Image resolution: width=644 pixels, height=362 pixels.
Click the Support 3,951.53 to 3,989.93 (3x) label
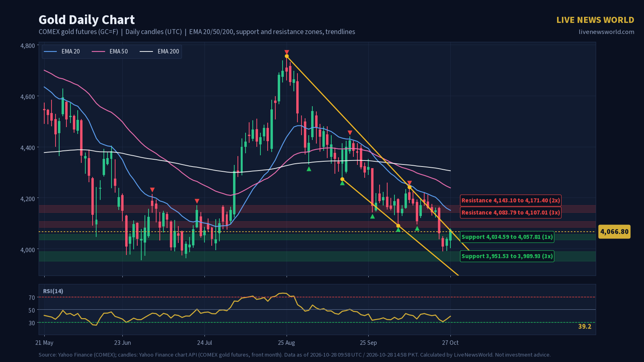coord(507,256)
